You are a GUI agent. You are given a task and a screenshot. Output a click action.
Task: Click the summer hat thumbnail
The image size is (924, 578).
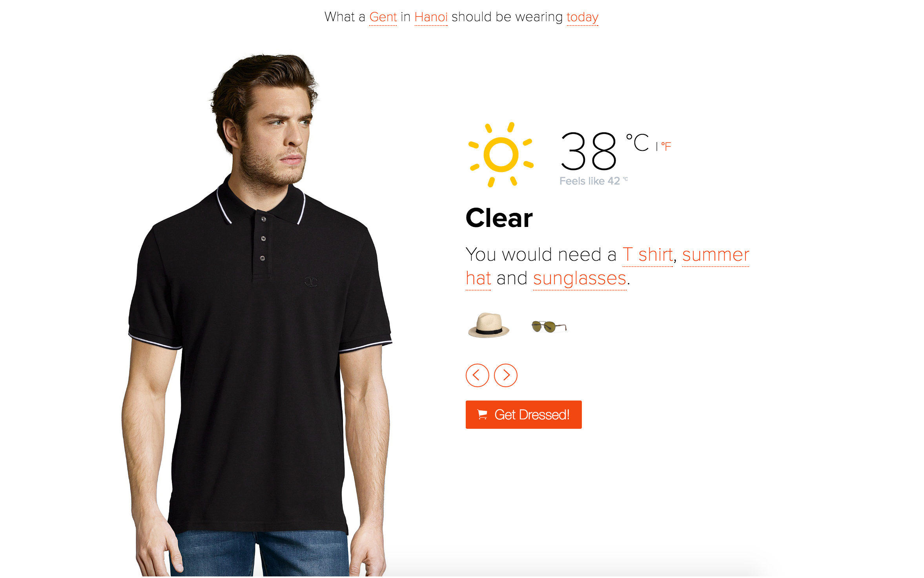[x=488, y=325]
